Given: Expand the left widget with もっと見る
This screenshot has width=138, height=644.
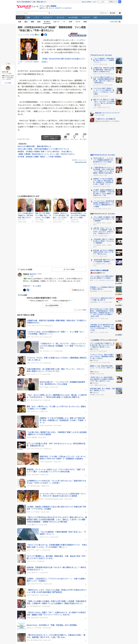Looking at the screenshot, I should tap(8, 83).
